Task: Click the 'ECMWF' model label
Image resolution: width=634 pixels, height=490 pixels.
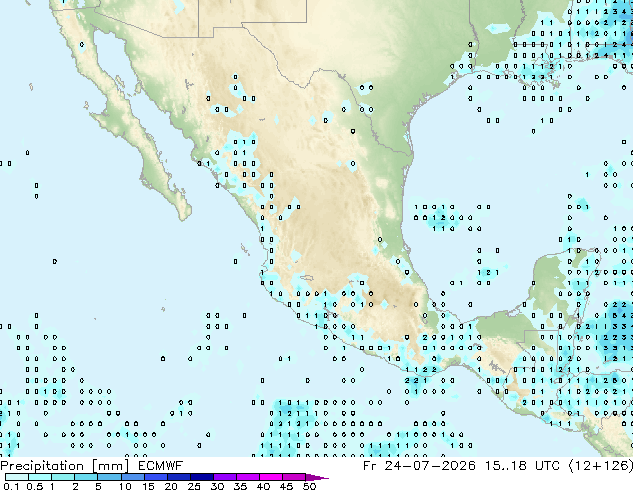Action: pos(161,466)
